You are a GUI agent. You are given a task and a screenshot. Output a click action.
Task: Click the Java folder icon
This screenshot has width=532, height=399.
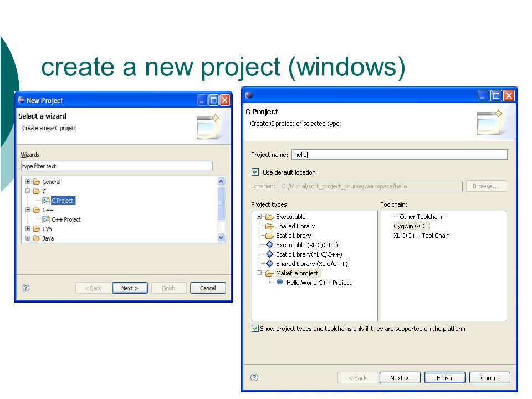37,238
